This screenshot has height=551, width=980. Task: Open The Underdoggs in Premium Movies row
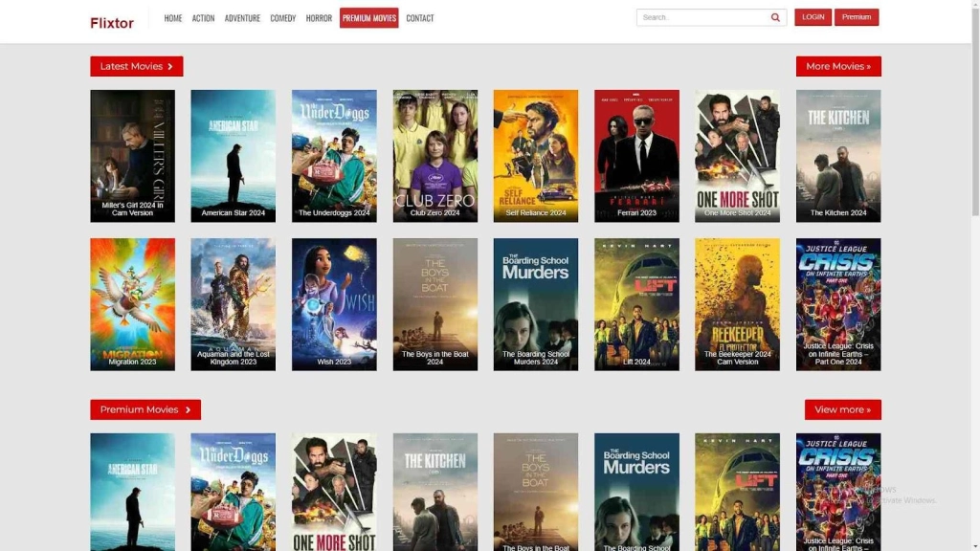pos(234,493)
